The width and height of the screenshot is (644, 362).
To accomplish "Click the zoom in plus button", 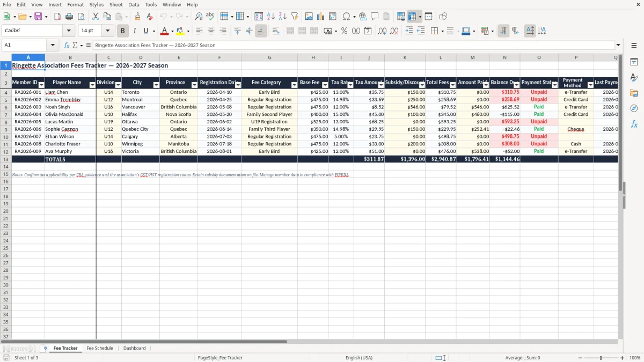I will [623, 358].
